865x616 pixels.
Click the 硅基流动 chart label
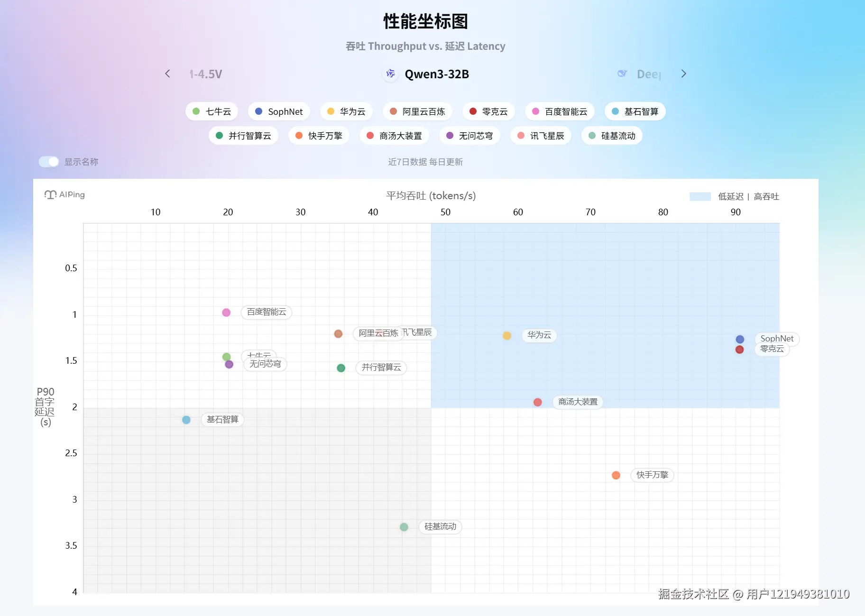pos(440,527)
